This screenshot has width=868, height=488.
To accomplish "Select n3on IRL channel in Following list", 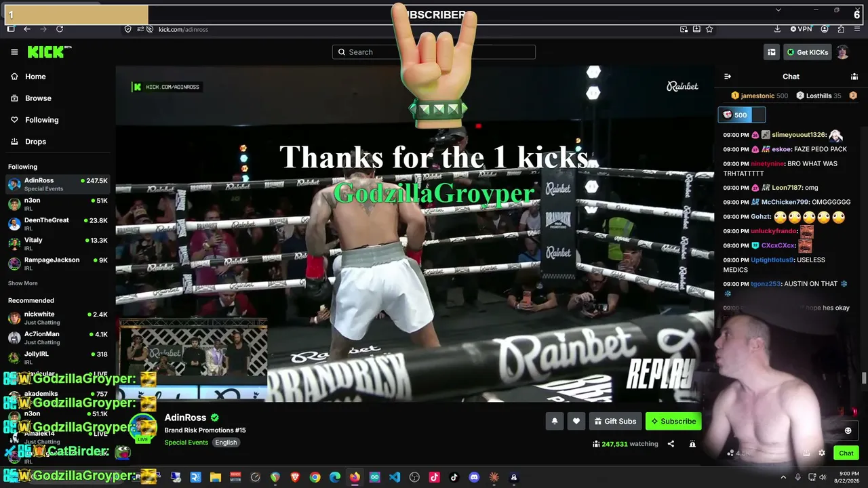I will (58, 204).
